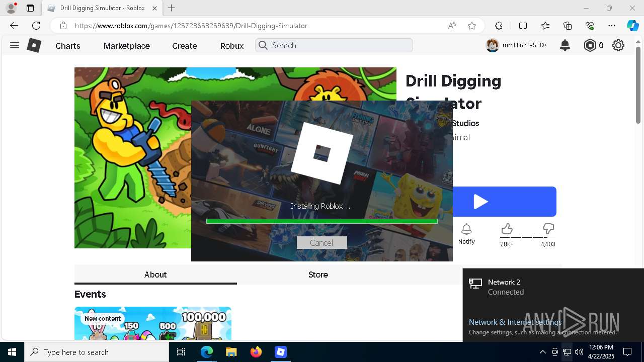This screenshot has width=644, height=362.
Task: Open Task View on the taskbar
Action: pyautogui.click(x=181, y=352)
